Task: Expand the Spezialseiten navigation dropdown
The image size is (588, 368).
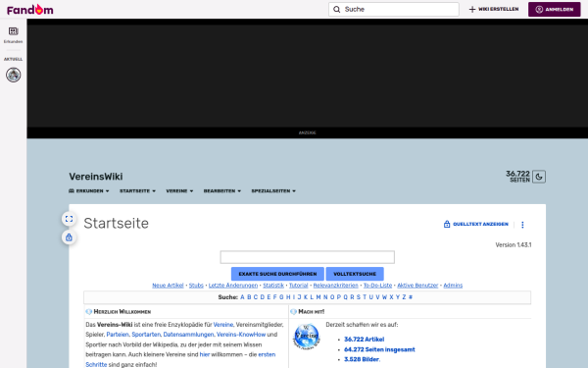Action: (273, 191)
